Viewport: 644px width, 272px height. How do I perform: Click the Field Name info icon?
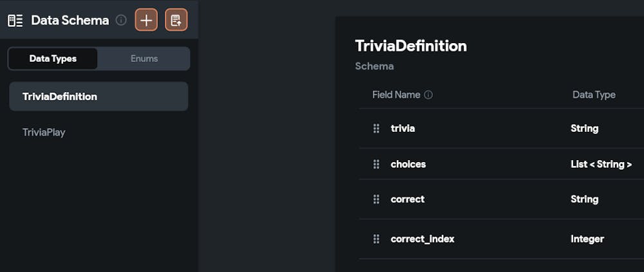point(428,95)
